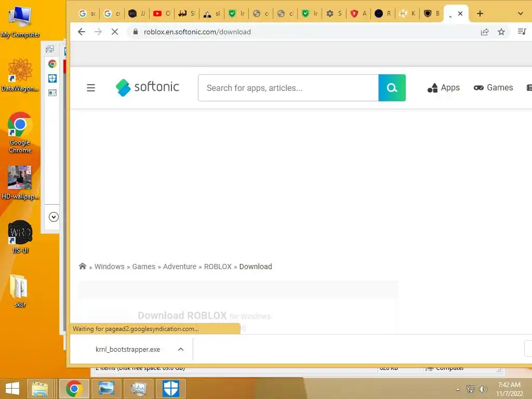Open File Explorer from the taskbar
Screen dimensions: 532x399
point(39,389)
